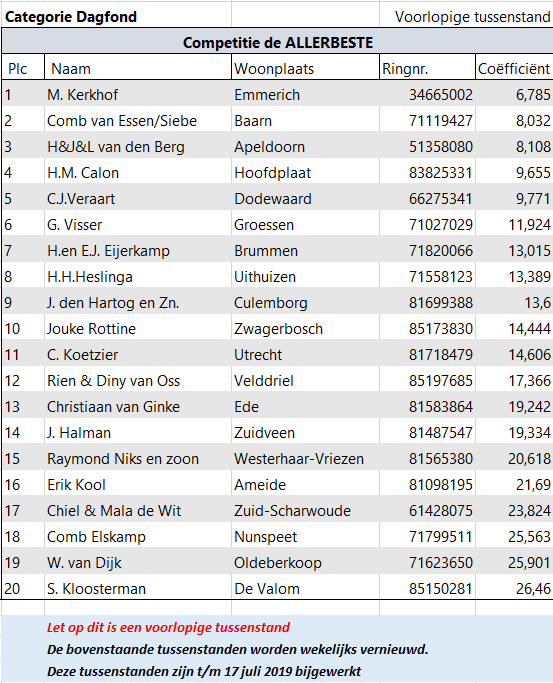This screenshot has width=553, height=683.
Task: Select the Categorie Dagfond title cell
Action: click(x=116, y=17)
